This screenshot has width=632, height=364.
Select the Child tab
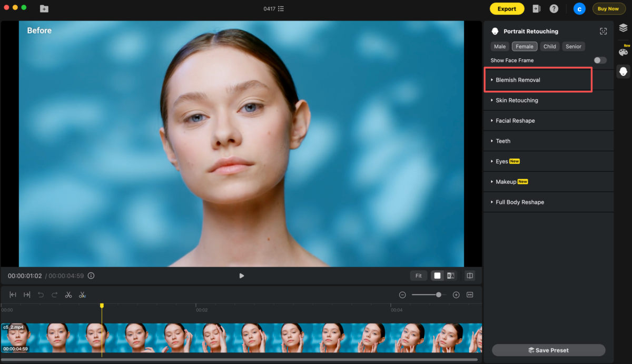click(x=550, y=46)
